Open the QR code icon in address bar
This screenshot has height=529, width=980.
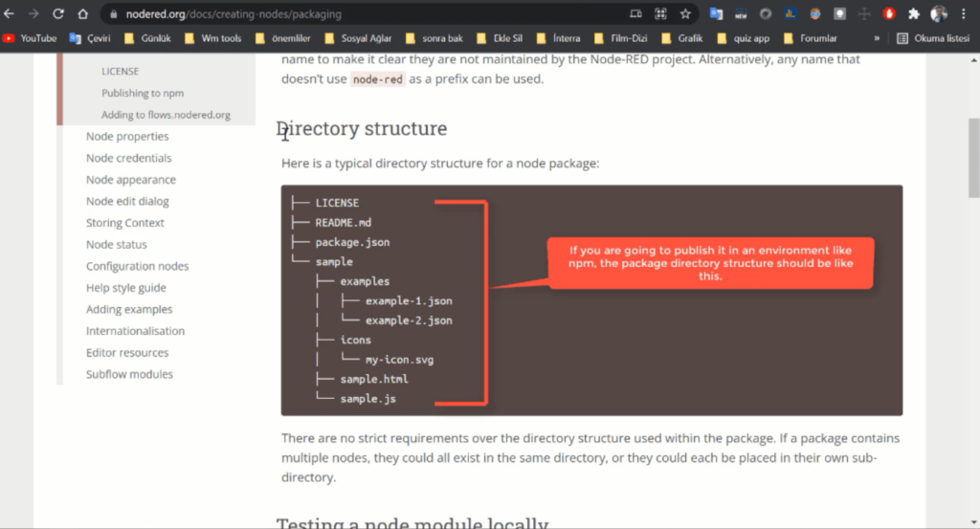click(660, 13)
